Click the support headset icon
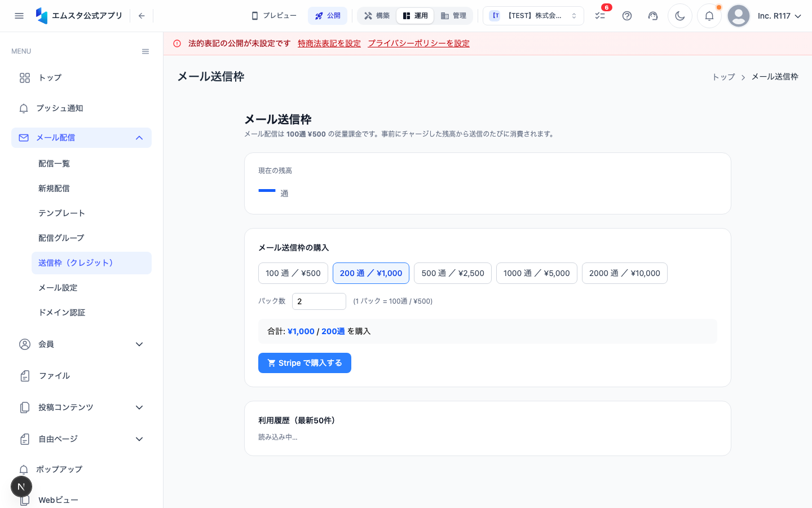This screenshot has width=812, height=508. 653,16
